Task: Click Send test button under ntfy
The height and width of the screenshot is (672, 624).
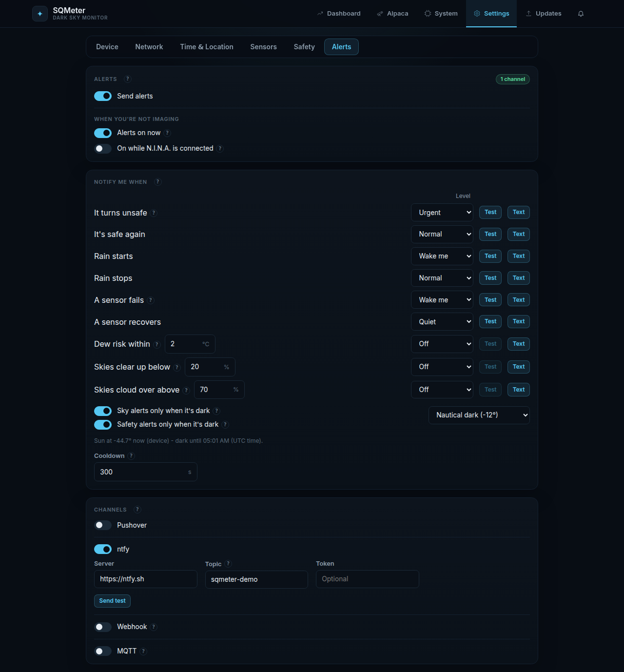Action: click(112, 601)
